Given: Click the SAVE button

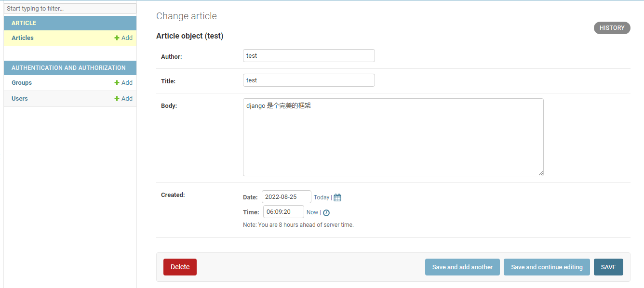Looking at the screenshot, I should [x=608, y=267].
